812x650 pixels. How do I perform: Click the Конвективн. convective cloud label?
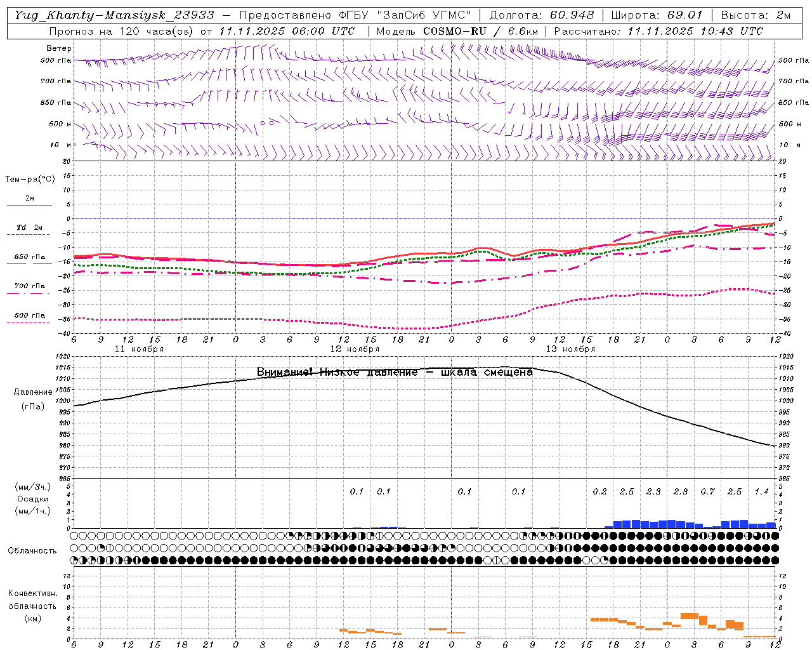tap(32, 594)
